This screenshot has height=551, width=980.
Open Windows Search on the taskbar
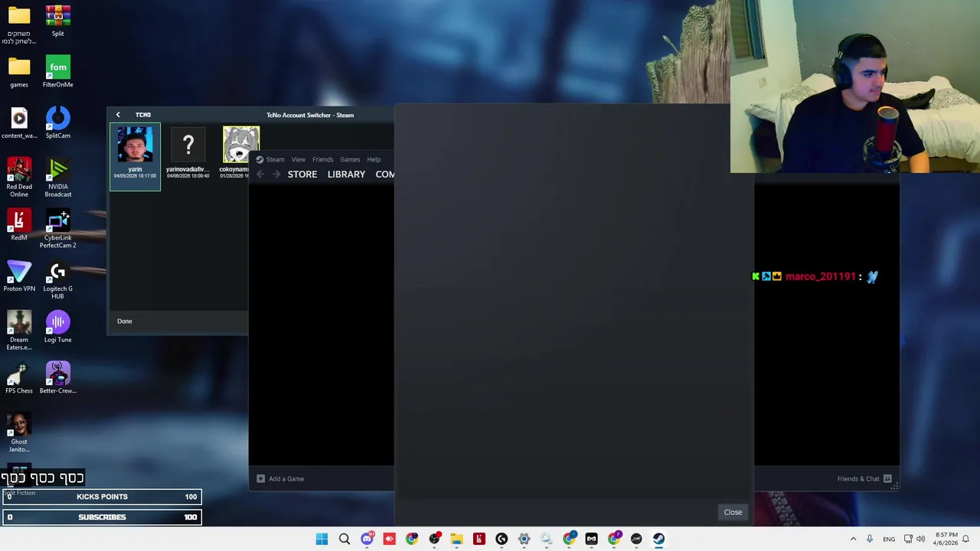pyautogui.click(x=345, y=539)
